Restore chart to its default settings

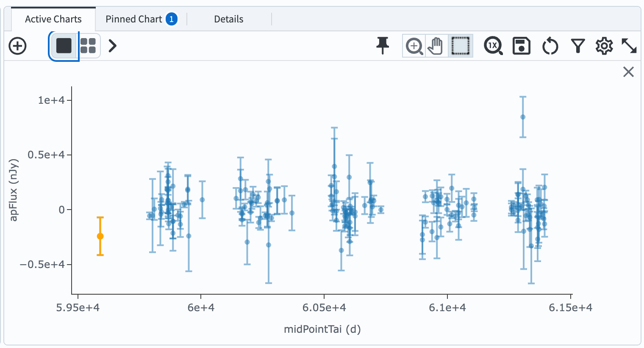click(x=550, y=46)
